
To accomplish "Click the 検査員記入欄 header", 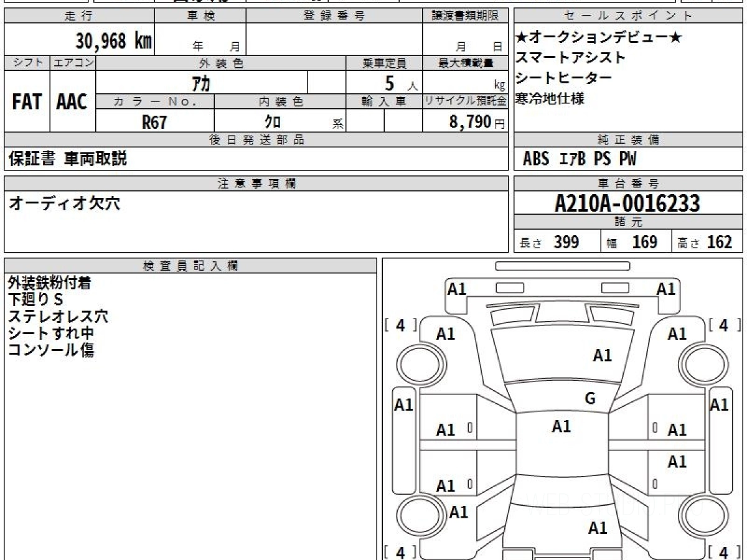I will tap(190, 265).
